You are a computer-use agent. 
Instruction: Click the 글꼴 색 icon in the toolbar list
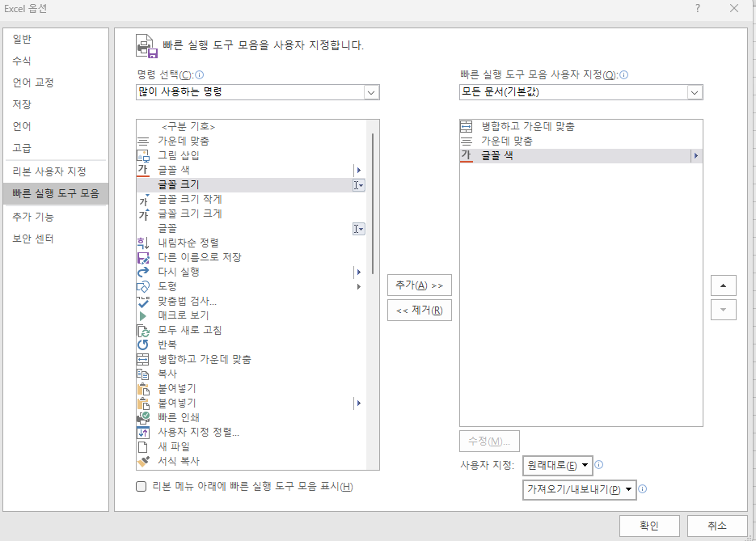(467, 156)
